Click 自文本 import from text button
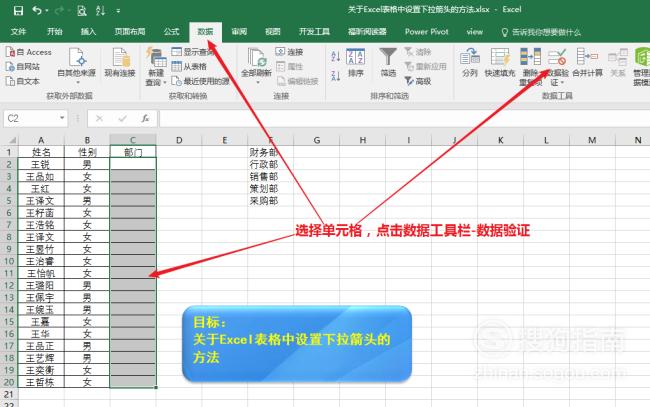 23,81
